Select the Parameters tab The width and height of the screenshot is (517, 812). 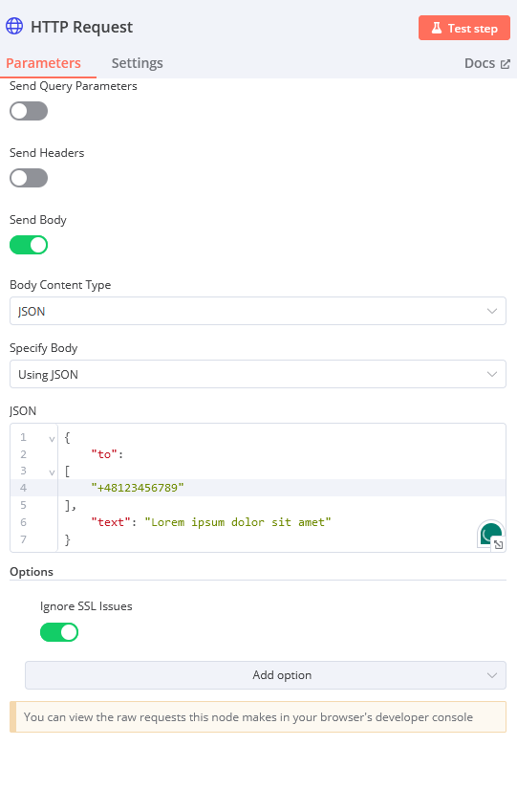pyautogui.click(x=43, y=63)
